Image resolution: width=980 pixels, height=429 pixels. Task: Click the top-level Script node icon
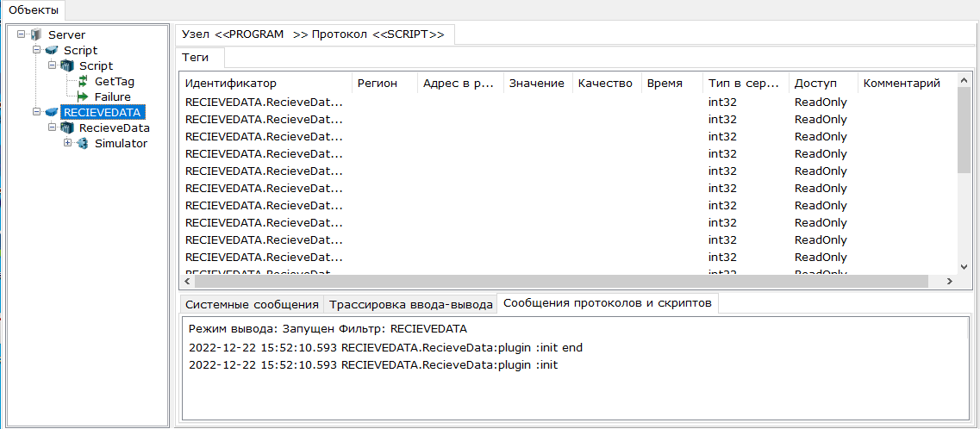click(52, 50)
